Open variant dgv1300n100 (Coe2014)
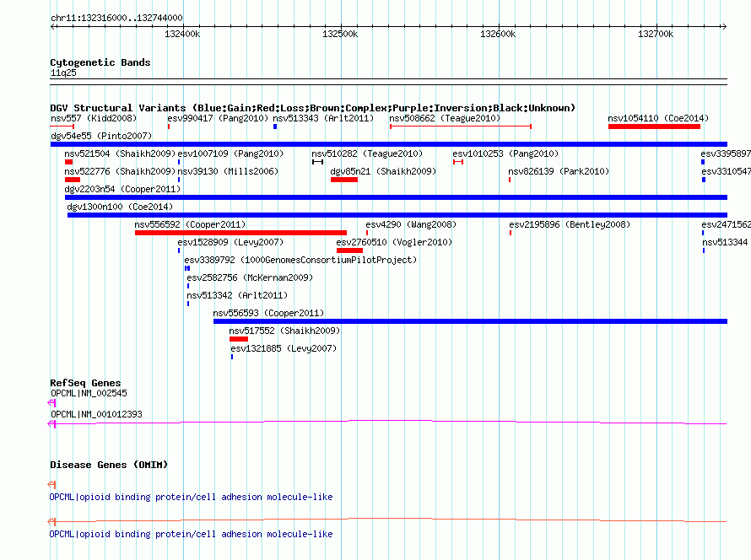751x560 pixels. point(120,207)
